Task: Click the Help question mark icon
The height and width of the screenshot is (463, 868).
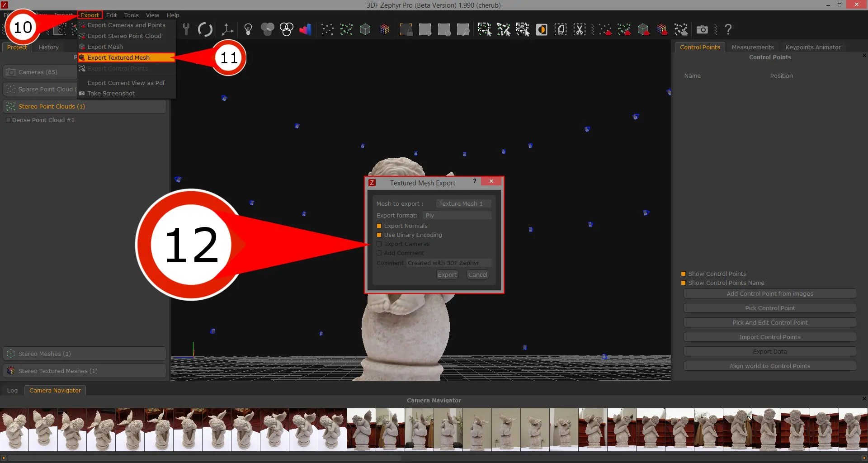Action: point(728,29)
